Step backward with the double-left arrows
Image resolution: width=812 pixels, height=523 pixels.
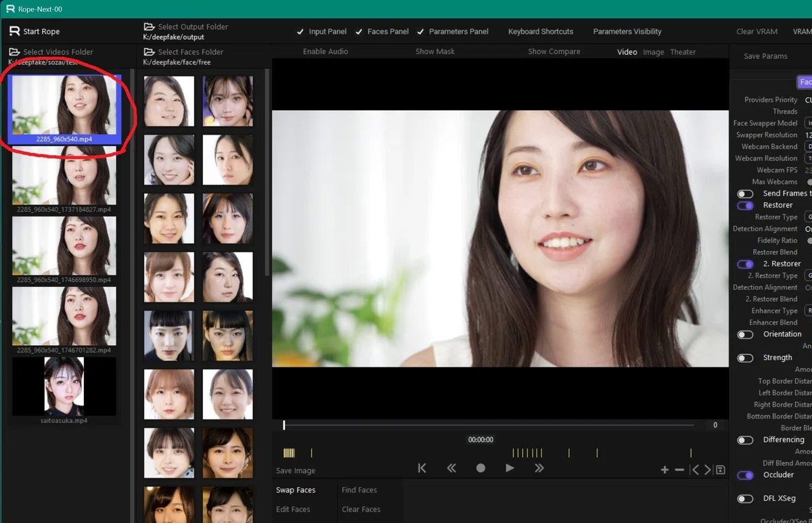coord(451,468)
